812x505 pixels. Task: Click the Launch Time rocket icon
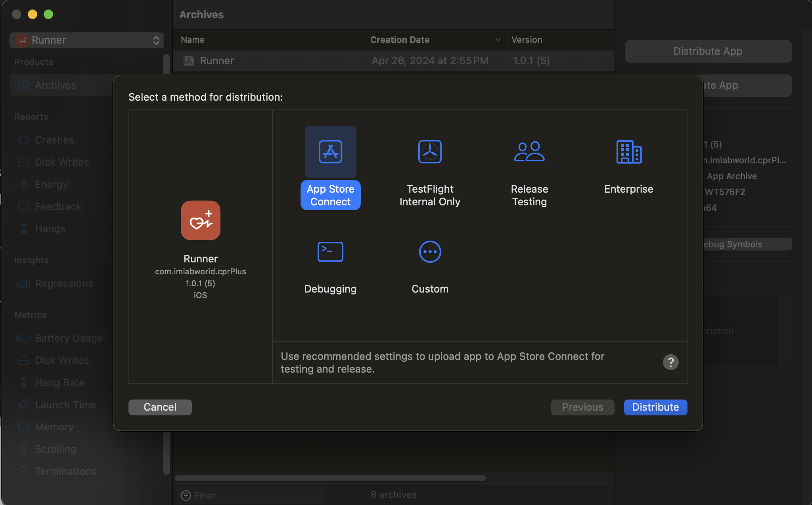click(24, 405)
